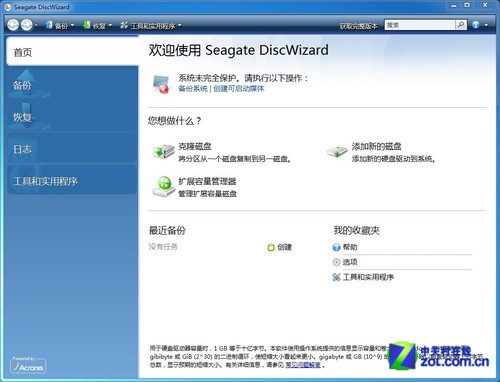This screenshot has width=500, height=382.
Task: Click the unprotected system warning icon
Action: (161, 84)
